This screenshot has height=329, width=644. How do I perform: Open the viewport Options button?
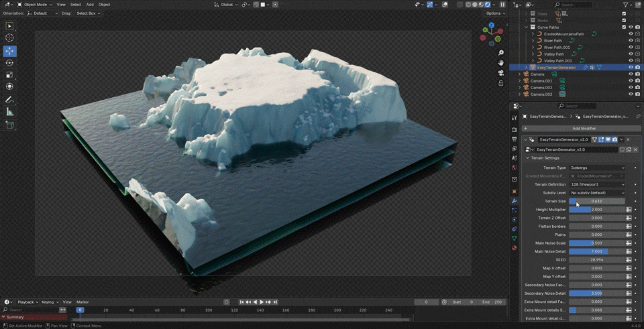(495, 13)
